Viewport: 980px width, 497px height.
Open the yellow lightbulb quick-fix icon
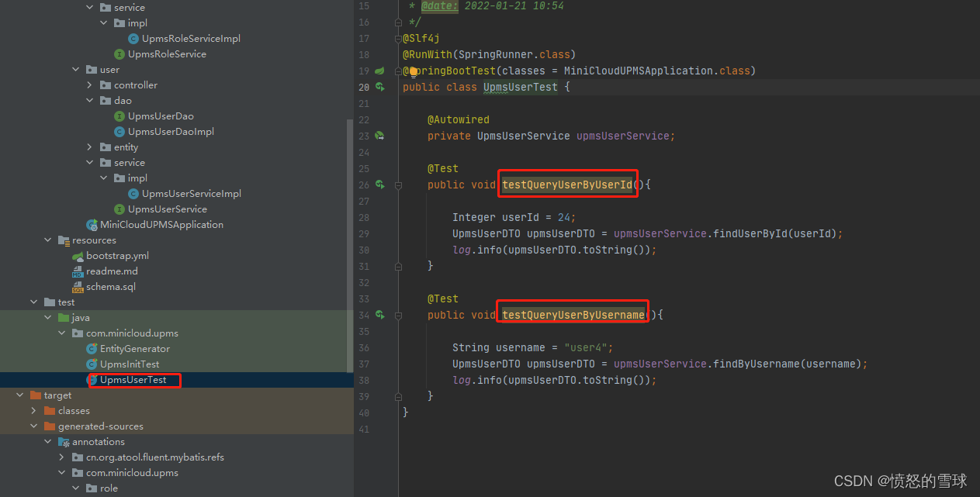(414, 71)
